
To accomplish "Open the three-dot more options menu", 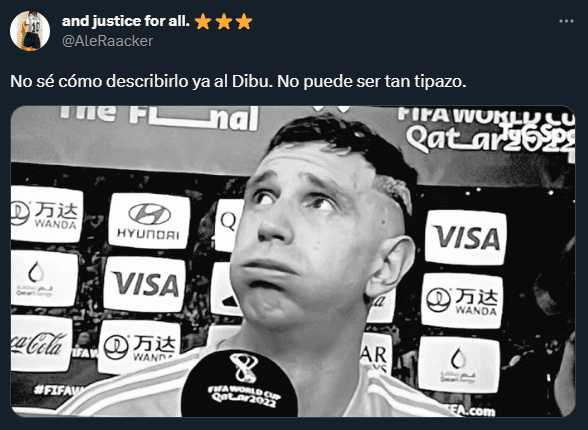I will (566, 21).
